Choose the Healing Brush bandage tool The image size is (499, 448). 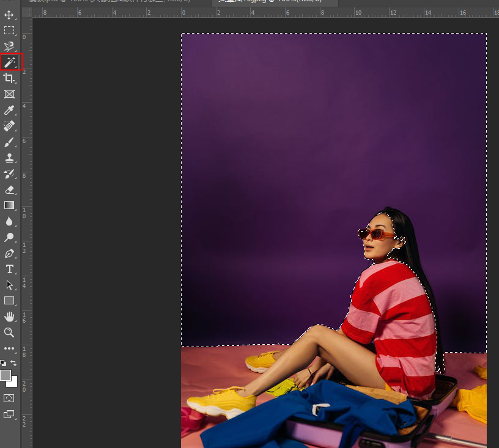[9, 126]
